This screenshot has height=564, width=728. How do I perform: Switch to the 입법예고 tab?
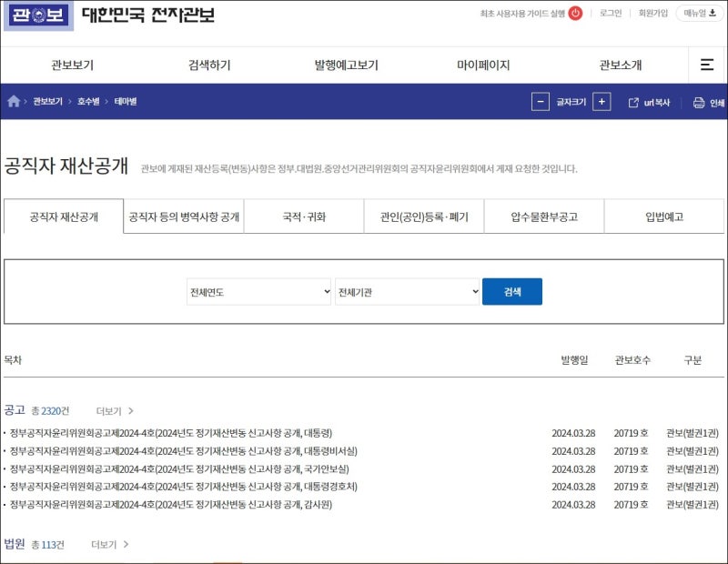coord(664,217)
